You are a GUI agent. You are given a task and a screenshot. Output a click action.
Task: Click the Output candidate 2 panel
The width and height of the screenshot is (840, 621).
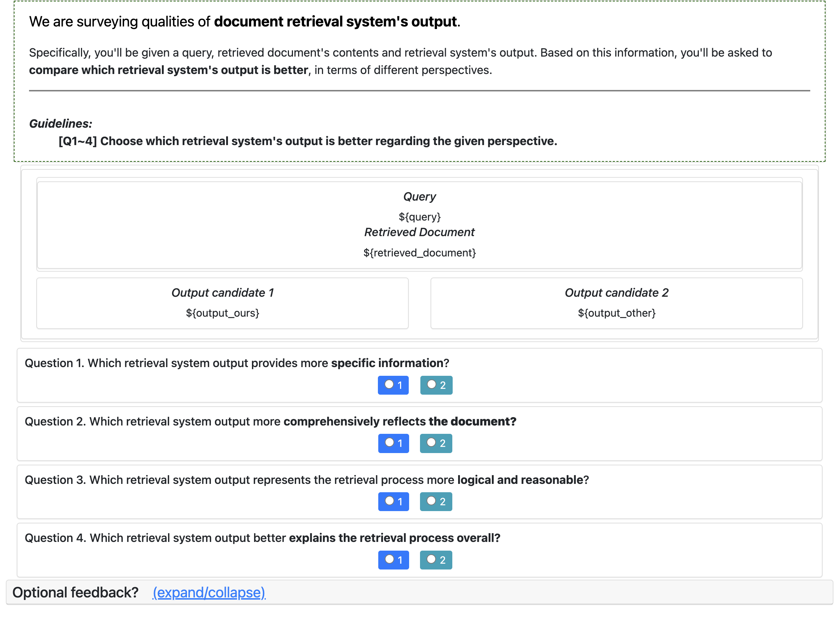click(616, 303)
